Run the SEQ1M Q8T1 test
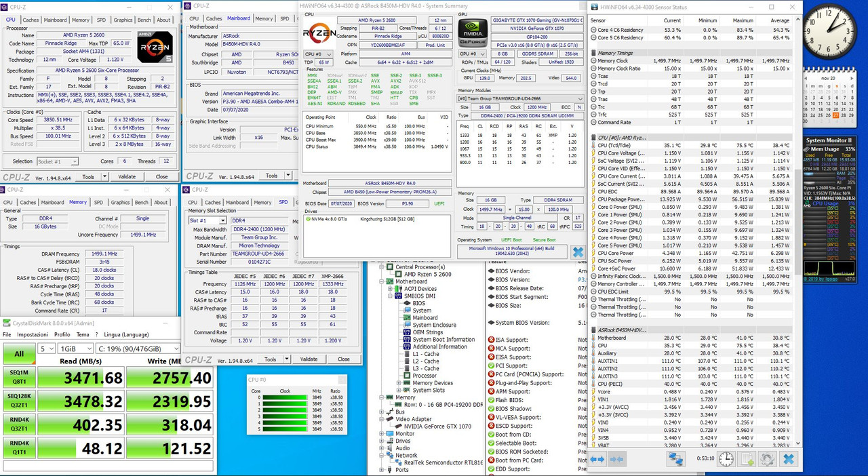The image size is (868, 476). [19, 378]
